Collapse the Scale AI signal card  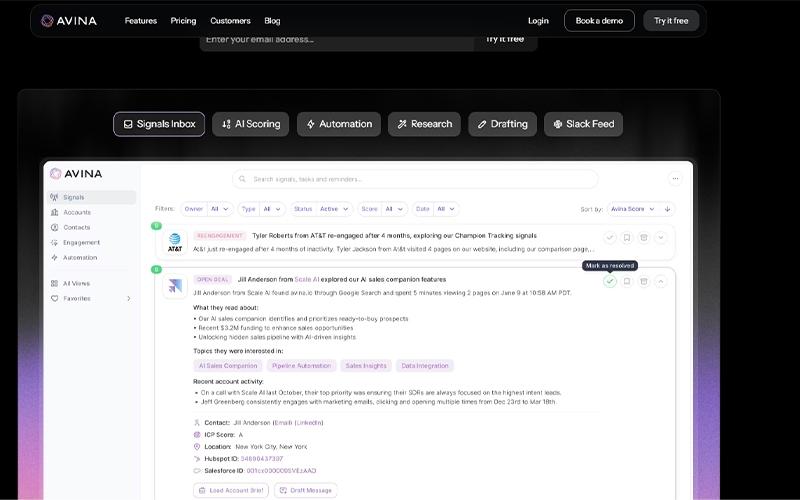[x=661, y=281]
